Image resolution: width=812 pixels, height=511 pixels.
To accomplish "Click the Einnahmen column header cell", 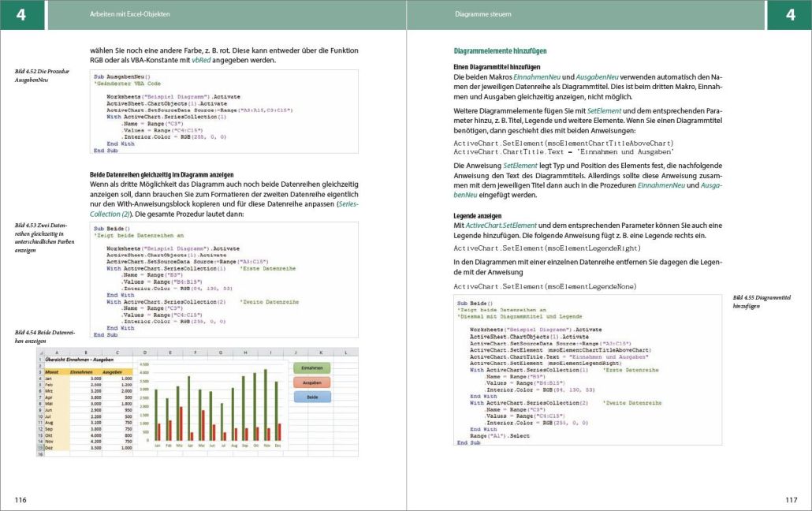I will (81, 372).
